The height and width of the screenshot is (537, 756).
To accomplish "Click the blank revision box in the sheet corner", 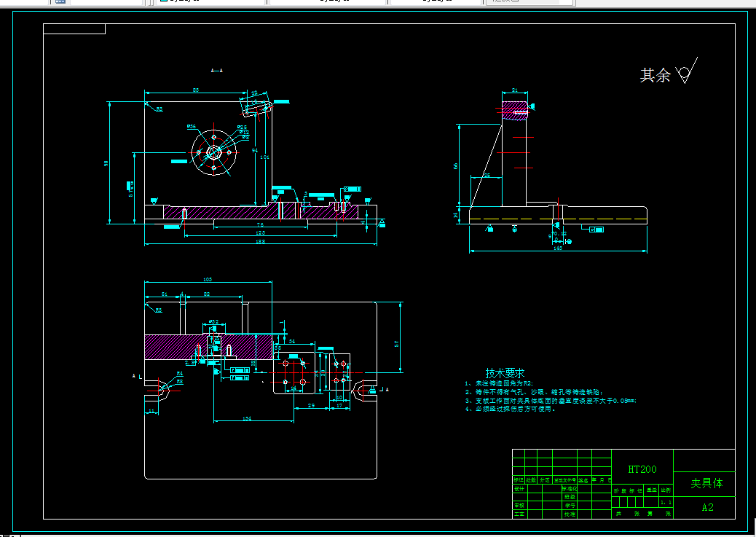I will coord(74,29).
